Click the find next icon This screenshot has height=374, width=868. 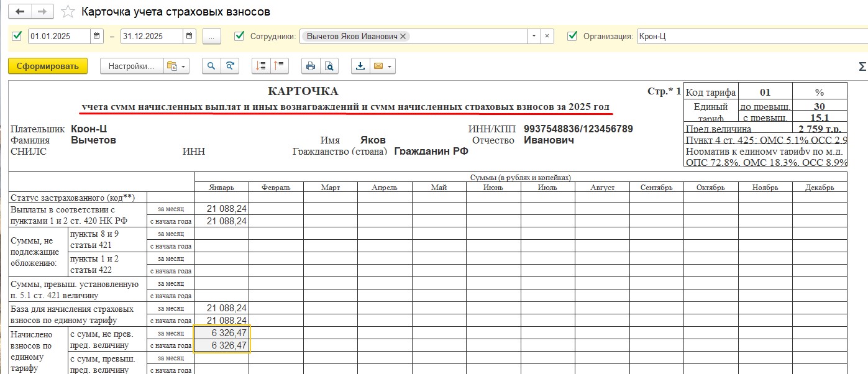[x=230, y=66]
